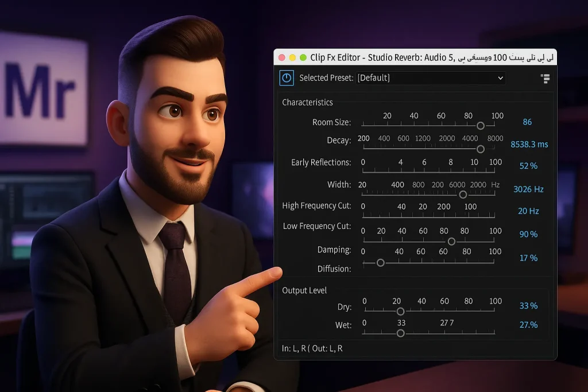Select the 33 % Dry level value
The image size is (588, 392).
click(528, 306)
